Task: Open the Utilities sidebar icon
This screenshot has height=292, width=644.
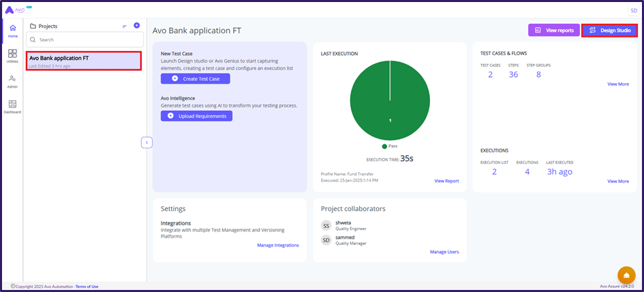Action: coord(12,56)
